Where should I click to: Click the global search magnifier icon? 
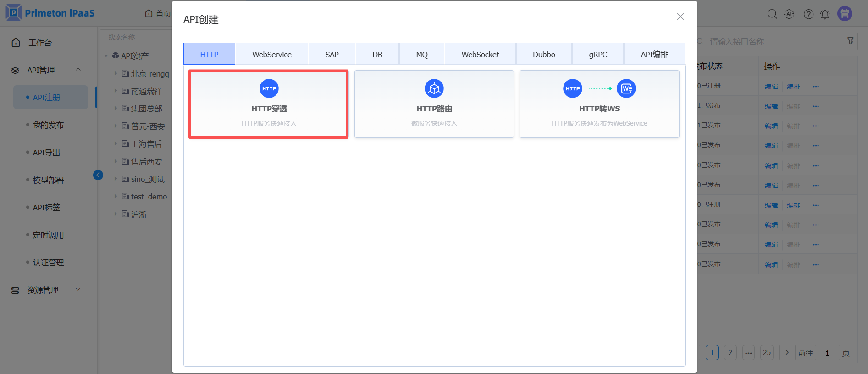point(772,14)
